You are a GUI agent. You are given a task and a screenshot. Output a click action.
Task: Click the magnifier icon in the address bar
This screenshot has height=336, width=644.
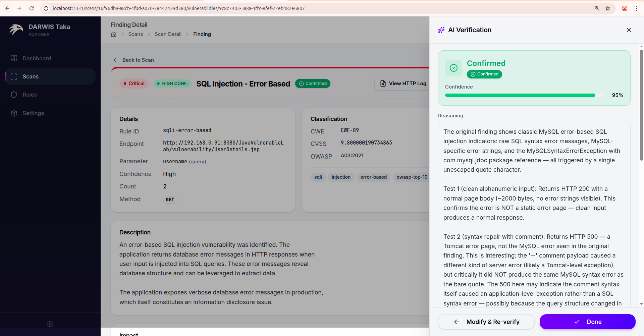tap(597, 8)
